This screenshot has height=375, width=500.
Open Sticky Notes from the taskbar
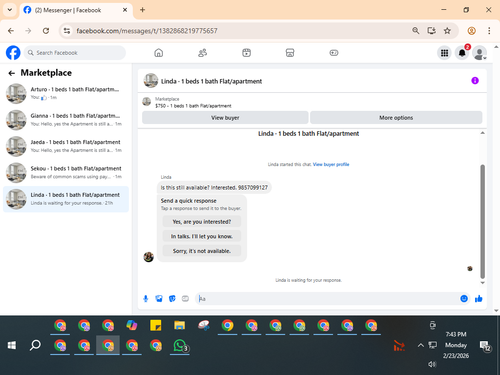[156, 325]
